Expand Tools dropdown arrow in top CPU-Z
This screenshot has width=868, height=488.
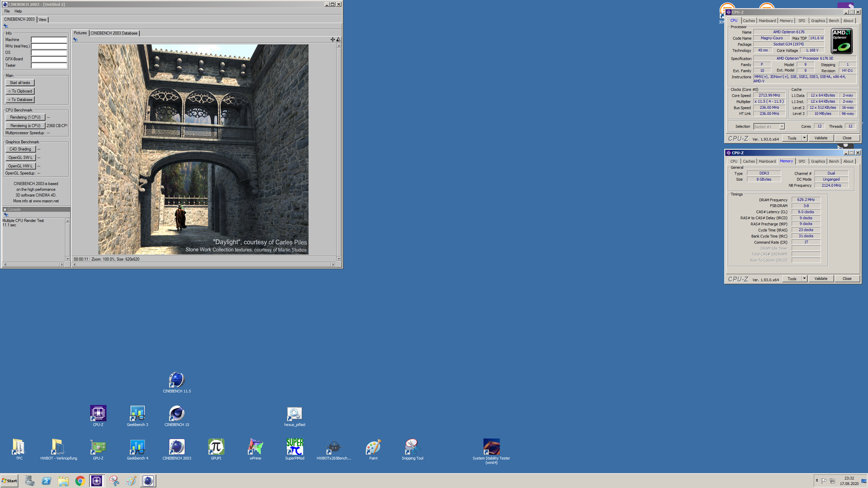[x=804, y=138]
